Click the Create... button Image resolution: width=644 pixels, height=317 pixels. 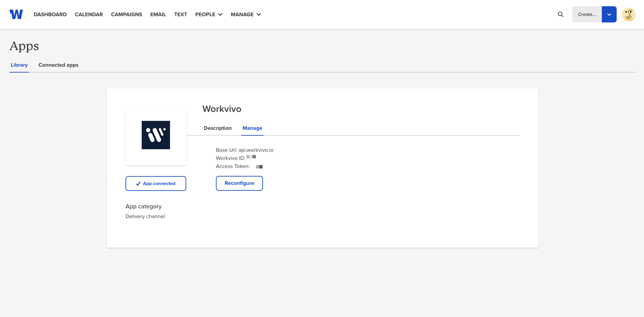[587, 14]
